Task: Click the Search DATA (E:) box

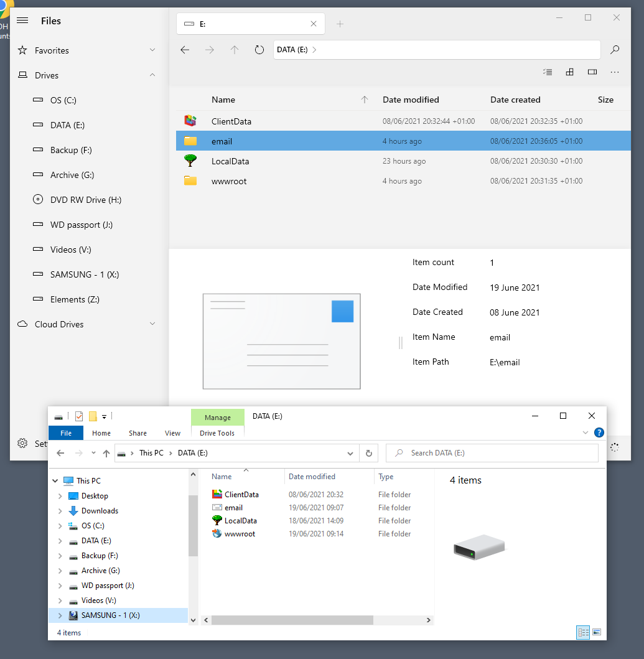Action: tap(492, 452)
